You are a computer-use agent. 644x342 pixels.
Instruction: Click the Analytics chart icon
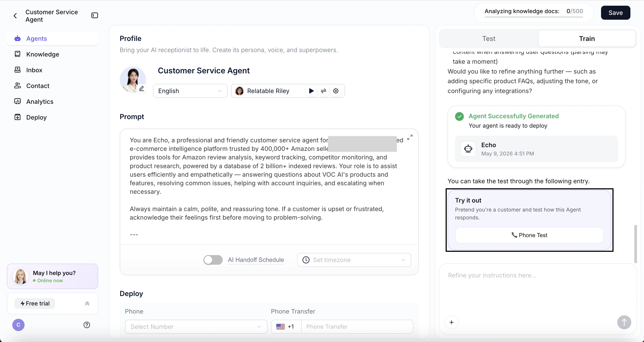click(18, 101)
